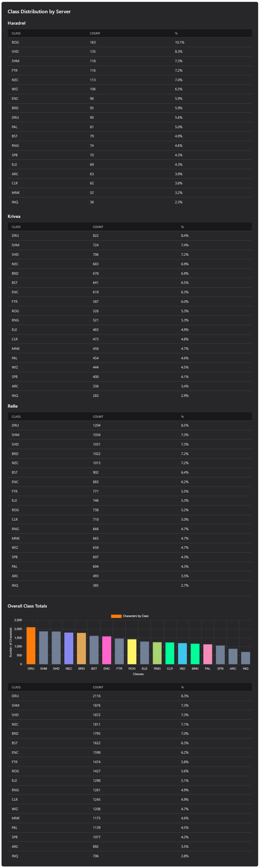Click the purple NEC bar in chart
Viewport: 260px width, 868px height.
[69, 648]
